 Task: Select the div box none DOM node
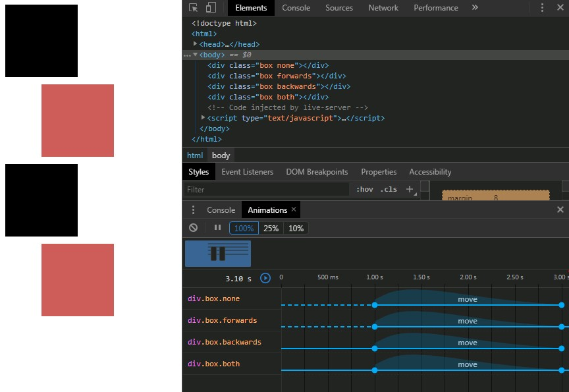268,65
